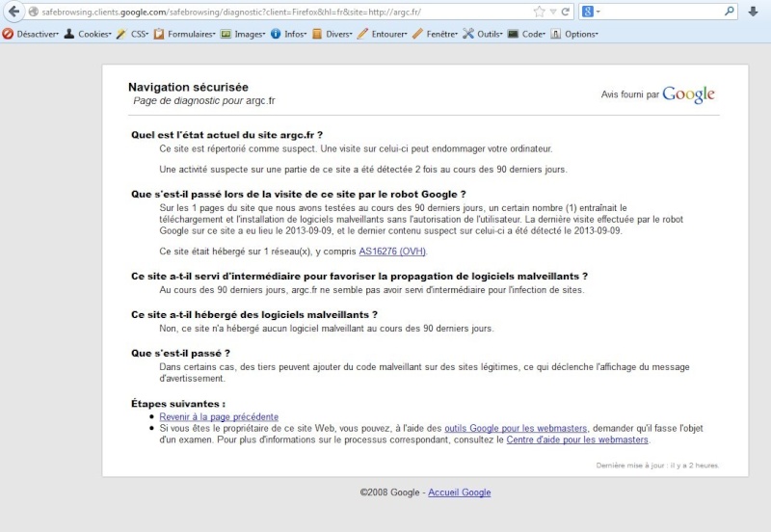The image size is (771, 532).
Task: Open the Divers toolbar menu
Action: coord(332,34)
